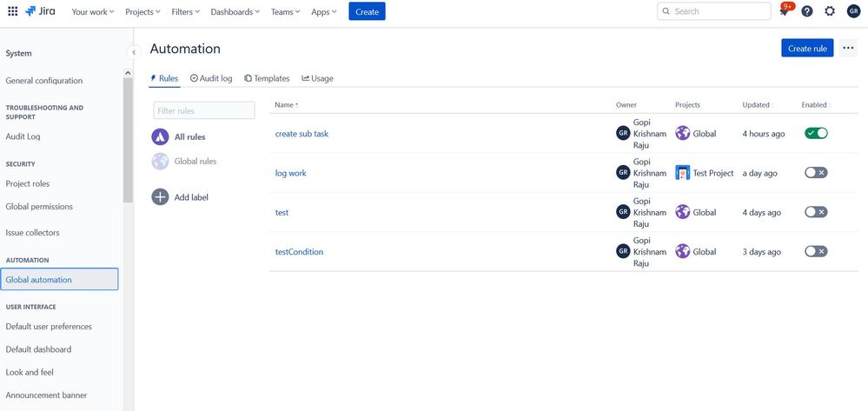Disable the create sub task rule toggle

[x=816, y=134]
